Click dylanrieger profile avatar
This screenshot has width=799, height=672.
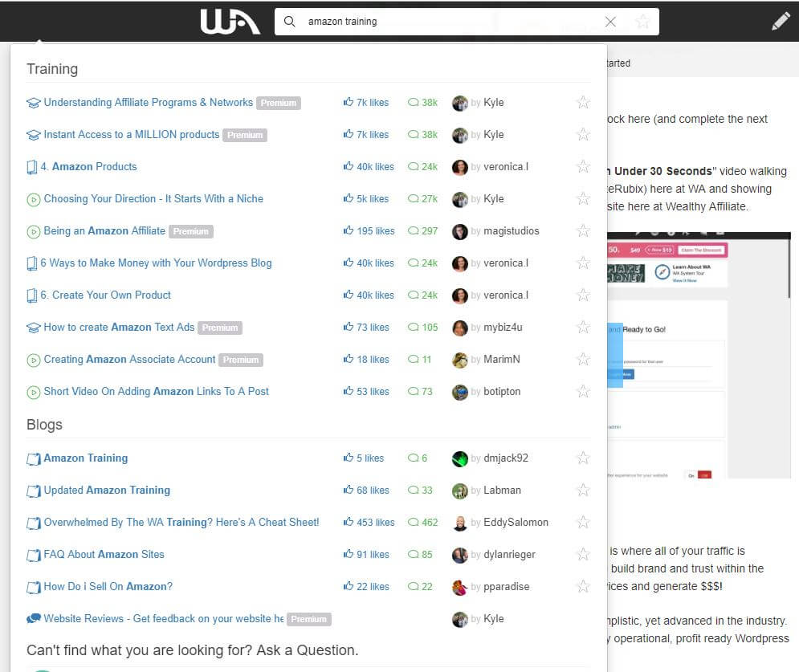click(x=459, y=555)
